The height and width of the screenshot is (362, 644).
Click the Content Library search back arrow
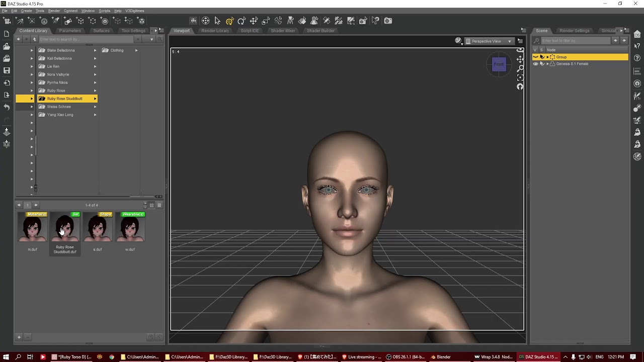pyautogui.click(x=19, y=39)
